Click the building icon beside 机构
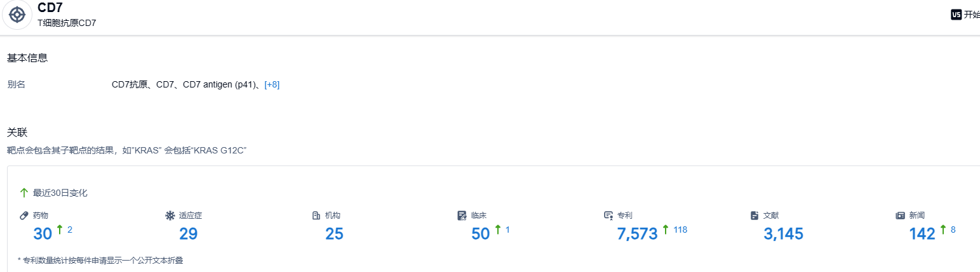Screen dimensions: 980x272 tap(316, 216)
